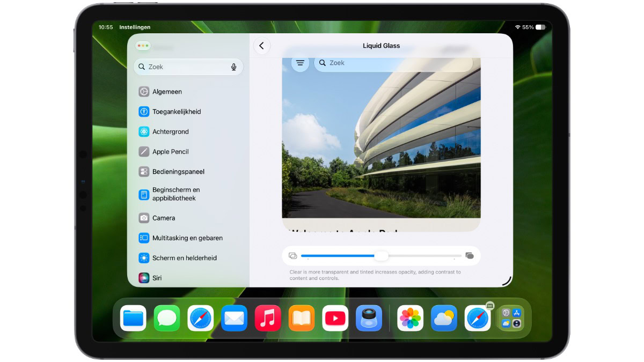Open Siri settings
The height and width of the screenshot is (362, 644).
click(x=188, y=278)
